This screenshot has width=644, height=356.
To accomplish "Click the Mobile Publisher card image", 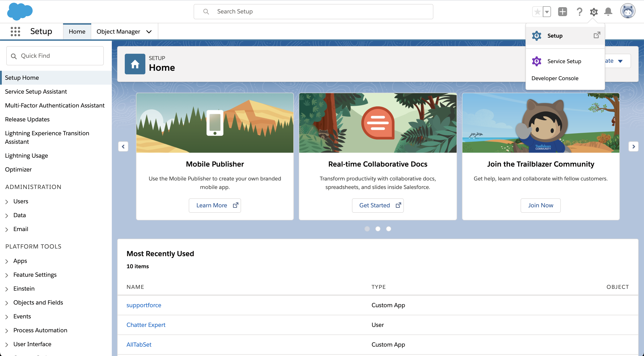I will click(x=215, y=123).
